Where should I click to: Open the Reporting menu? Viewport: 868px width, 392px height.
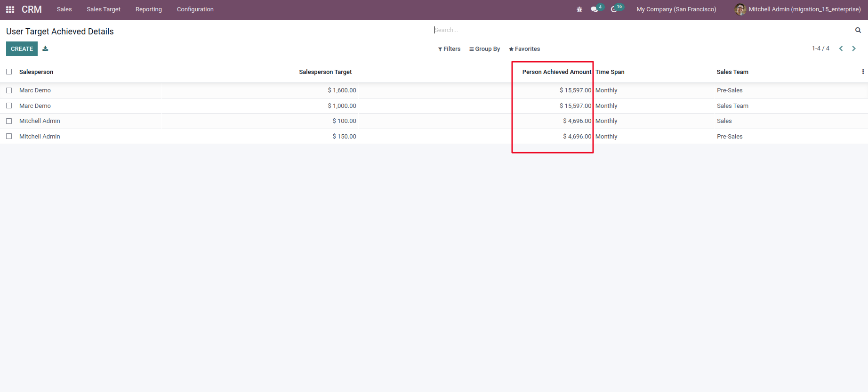point(149,9)
